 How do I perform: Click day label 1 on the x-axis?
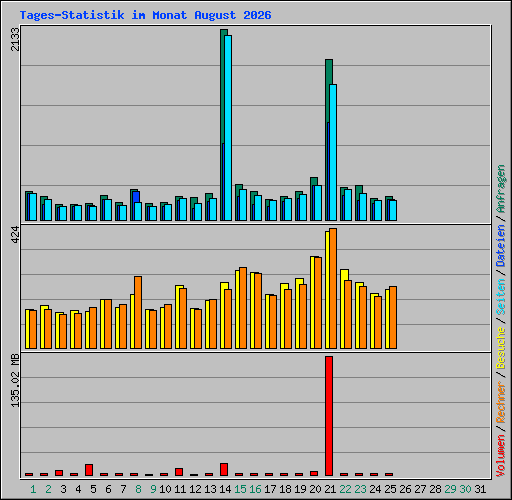coord(33,489)
